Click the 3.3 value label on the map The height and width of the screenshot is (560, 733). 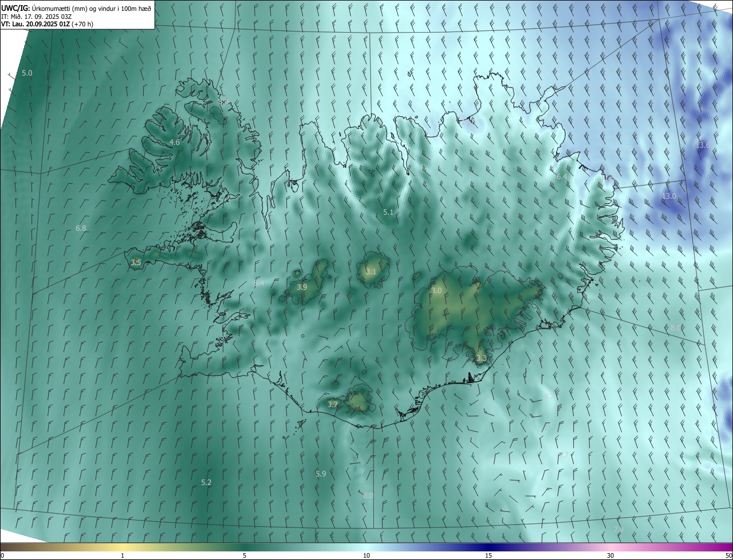(481, 358)
